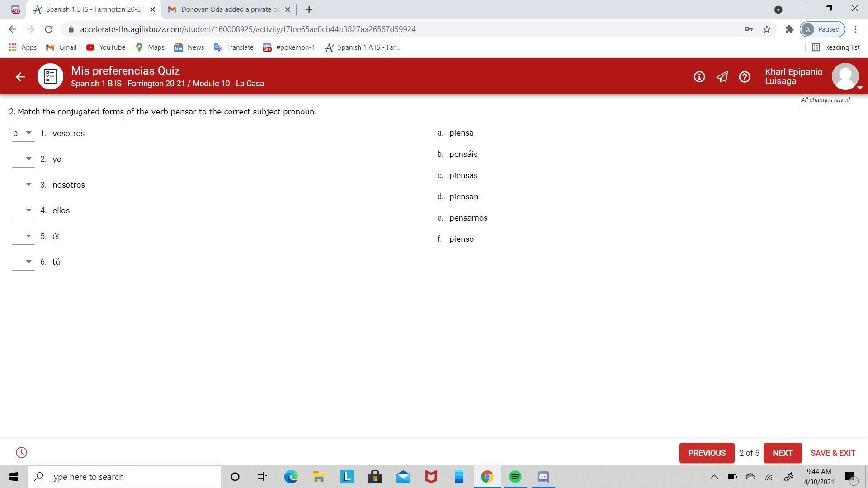The width and height of the screenshot is (868, 488).
Task: Open the Chrome extensions puzzle icon
Action: tap(789, 29)
